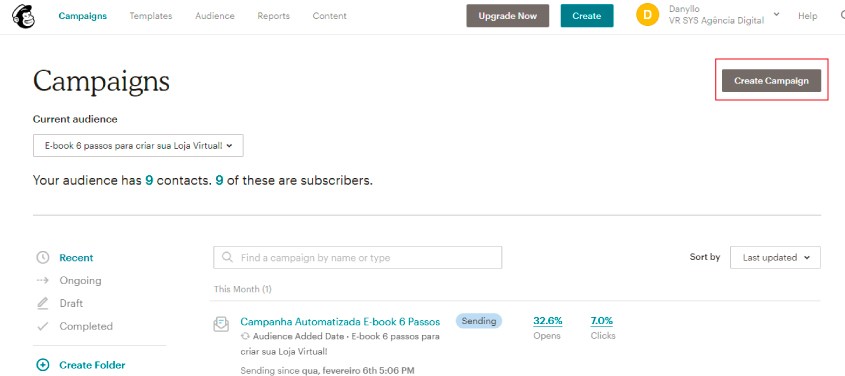This screenshot has width=845, height=376.
Task: Open the account avatar with letter D
Action: 647,15
